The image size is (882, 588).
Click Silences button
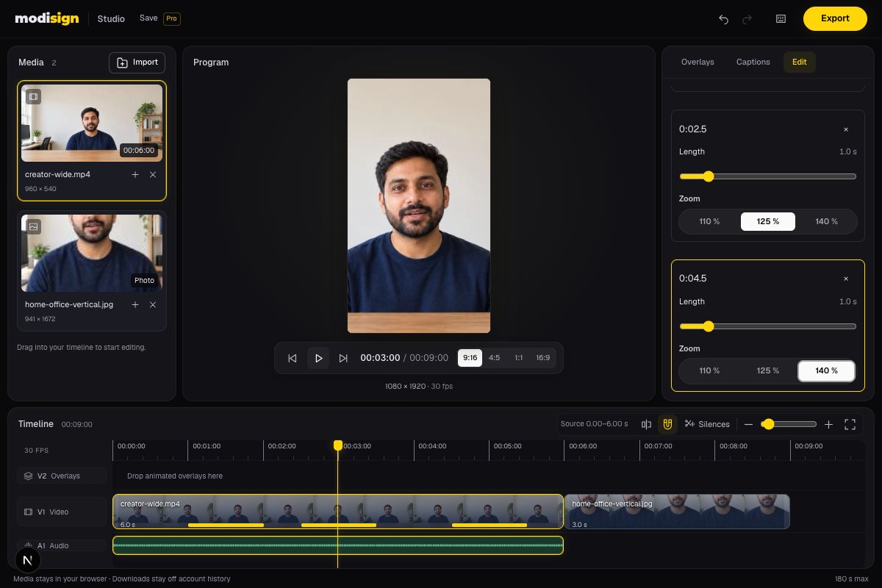point(707,424)
